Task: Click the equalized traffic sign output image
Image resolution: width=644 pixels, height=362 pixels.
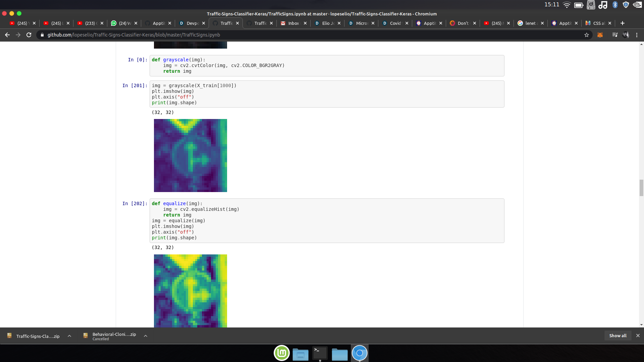Action: point(190,291)
